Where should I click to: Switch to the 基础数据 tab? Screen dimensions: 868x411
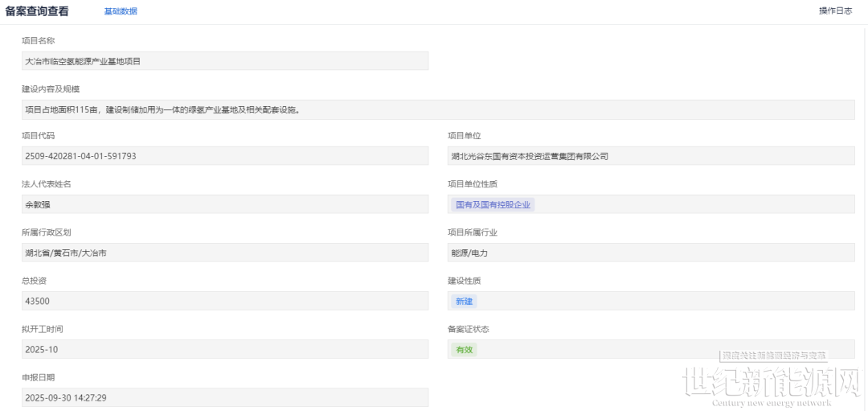click(121, 11)
